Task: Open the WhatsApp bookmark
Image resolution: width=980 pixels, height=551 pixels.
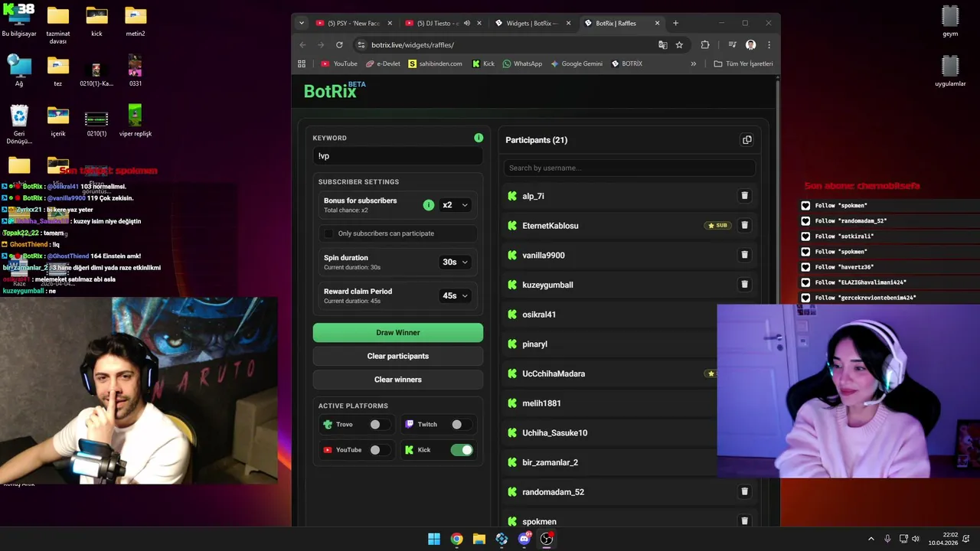Action: click(x=522, y=64)
